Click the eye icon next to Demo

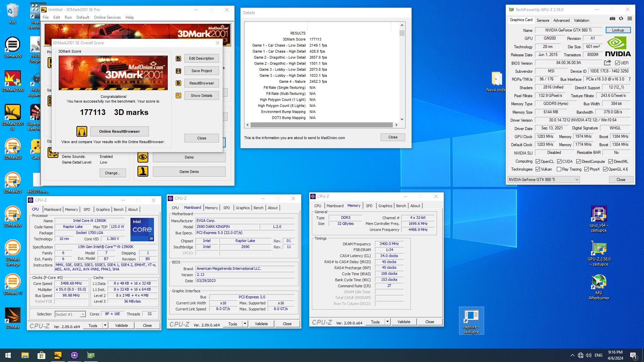point(143,157)
